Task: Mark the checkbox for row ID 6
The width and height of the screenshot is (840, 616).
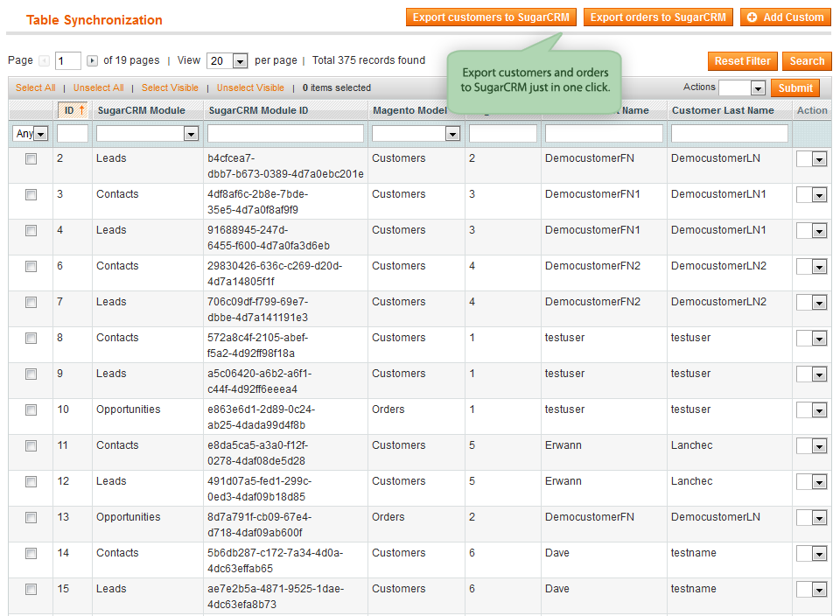Action: pos(31,267)
